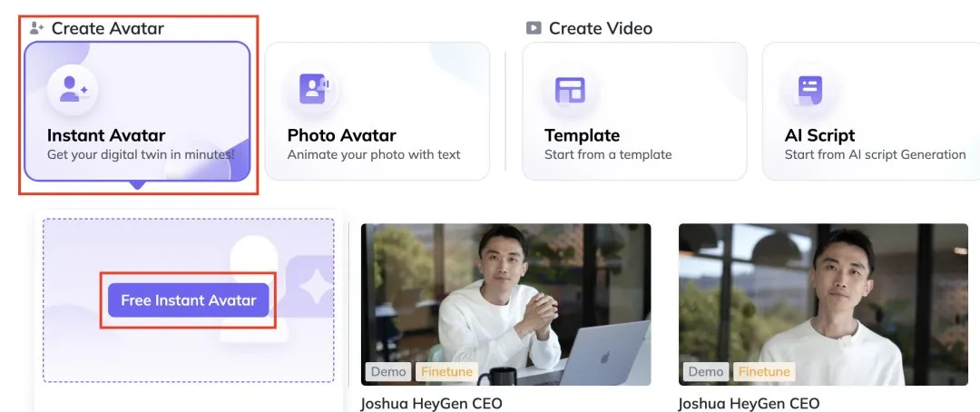
Task: Click Demo tag on the laptop thumbnail
Action: click(x=388, y=371)
